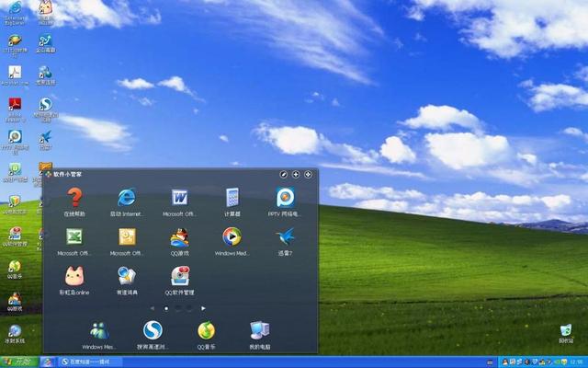Open QQ游戏 desktop shortcut
Viewport: 588px width, 368px height.
pyautogui.click(x=15, y=301)
